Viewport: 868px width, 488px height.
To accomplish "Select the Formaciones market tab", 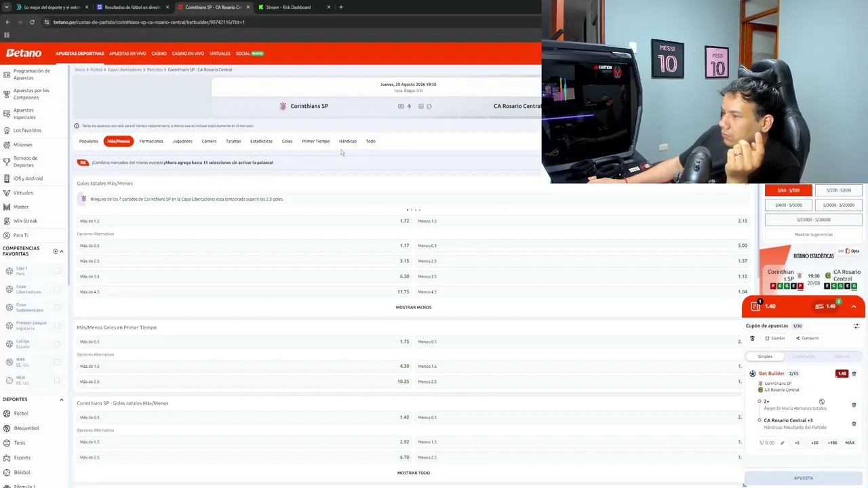I will click(151, 142).
